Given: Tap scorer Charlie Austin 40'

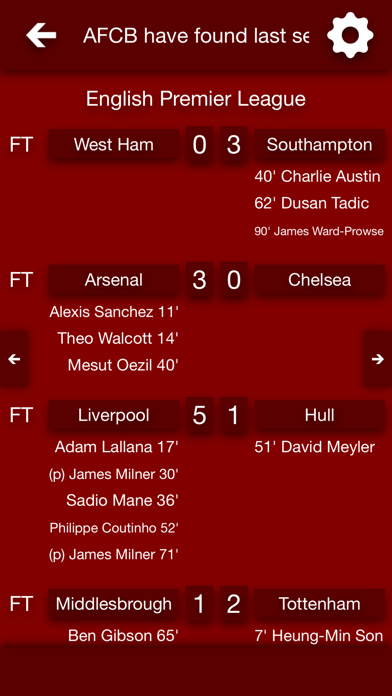Looking at the screenshot, I should (x=317, y=177).
